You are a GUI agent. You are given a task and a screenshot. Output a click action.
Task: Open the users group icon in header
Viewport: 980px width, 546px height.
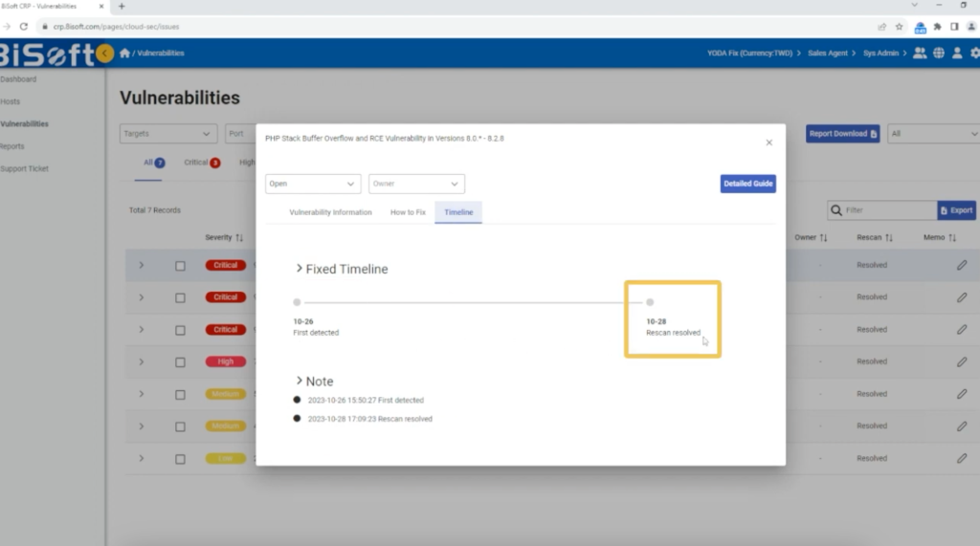coord(920,54)
